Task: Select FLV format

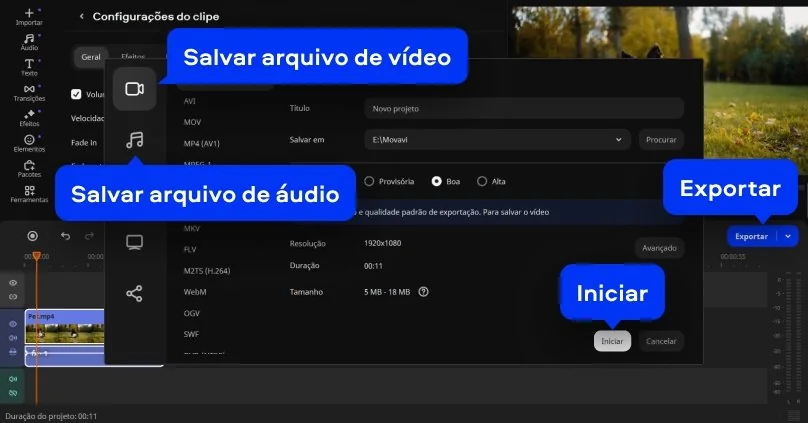Action: [190, 249]
